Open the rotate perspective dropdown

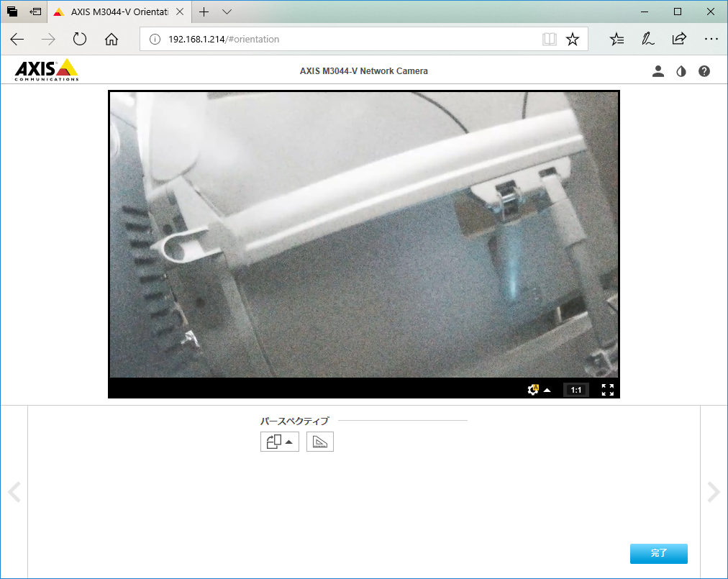click(280, 442)
